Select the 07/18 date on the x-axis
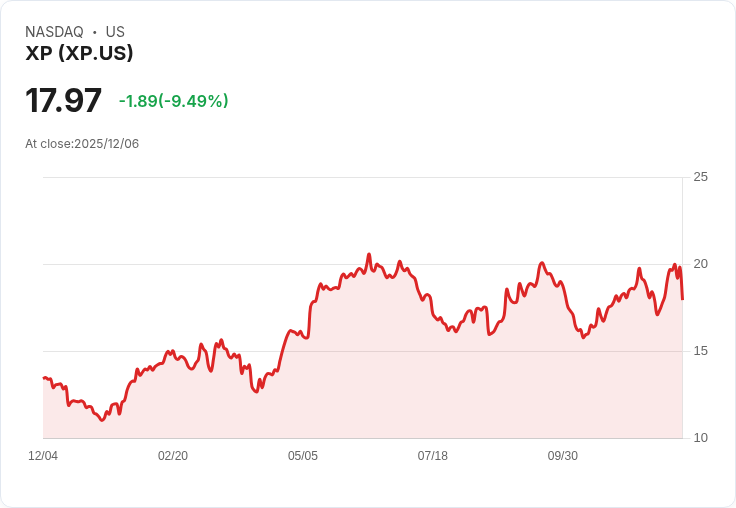This screenshot has height=508, width=736. 433,456
